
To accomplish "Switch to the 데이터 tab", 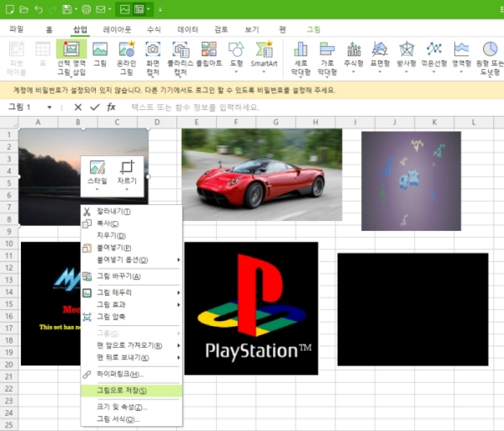I will click(x=187, y=29).
